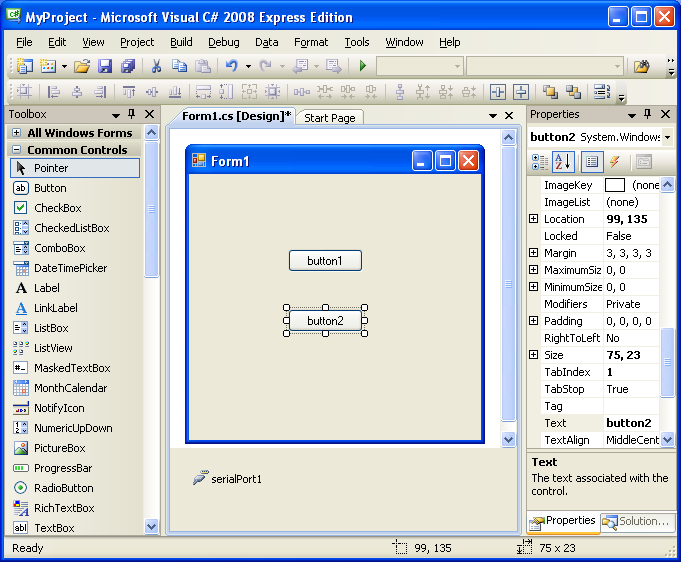Start debugging with the green play icon
The height and width of the screenshot is (562, 681).
click(363, 66)
